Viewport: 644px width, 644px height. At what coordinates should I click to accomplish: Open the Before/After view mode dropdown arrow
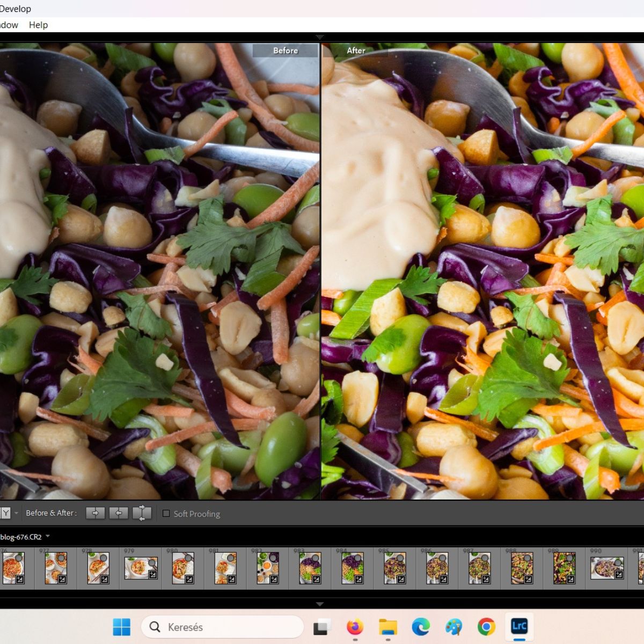pos(16,513)
